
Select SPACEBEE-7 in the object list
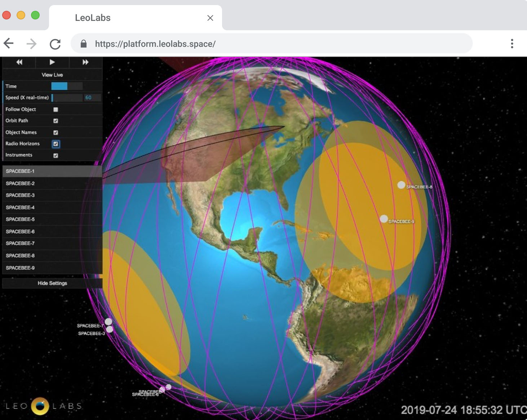(x=52, y=243)
